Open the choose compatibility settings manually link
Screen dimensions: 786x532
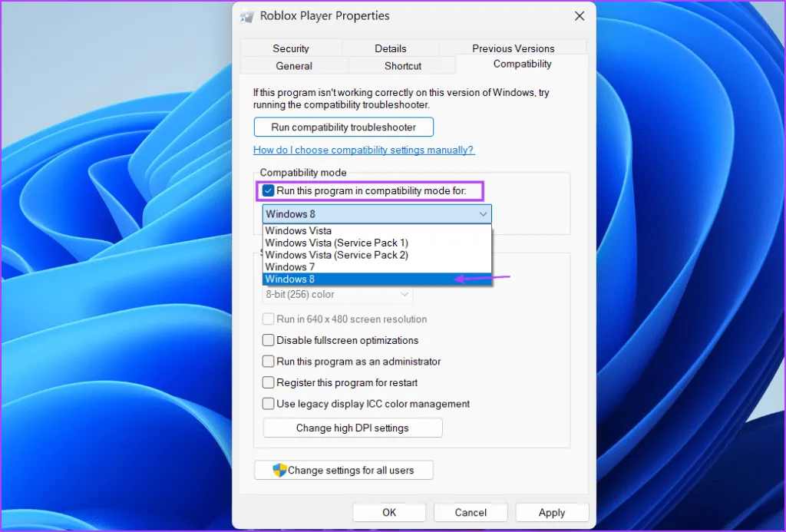[x=364, y=150]
